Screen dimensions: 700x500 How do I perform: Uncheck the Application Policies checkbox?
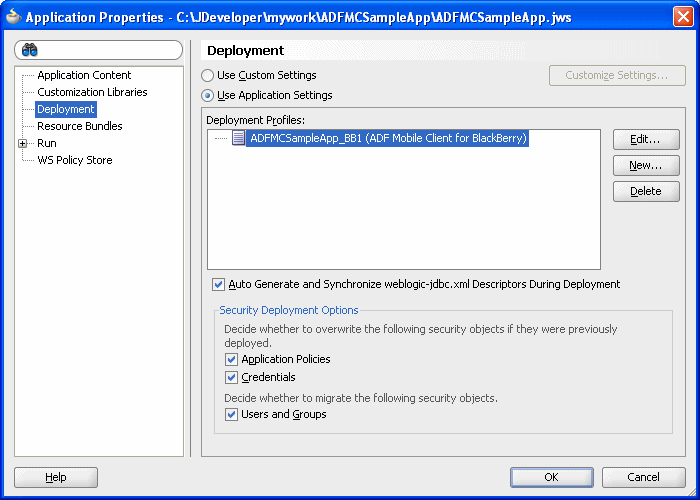coord(231,359)
